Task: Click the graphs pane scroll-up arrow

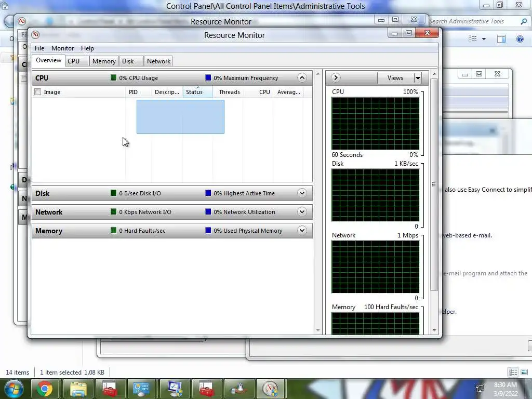Action: click(434, 74)
